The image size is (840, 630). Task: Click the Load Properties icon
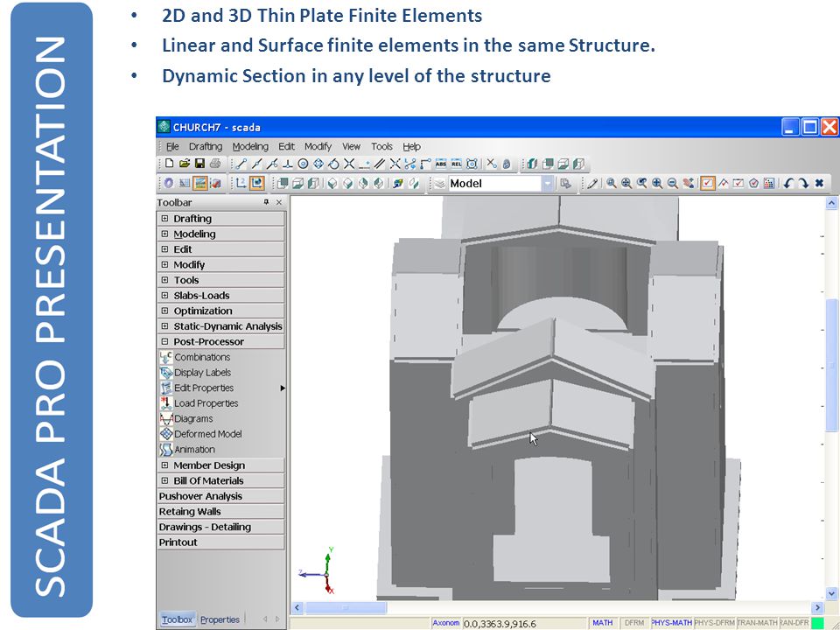tap(166, 403)
